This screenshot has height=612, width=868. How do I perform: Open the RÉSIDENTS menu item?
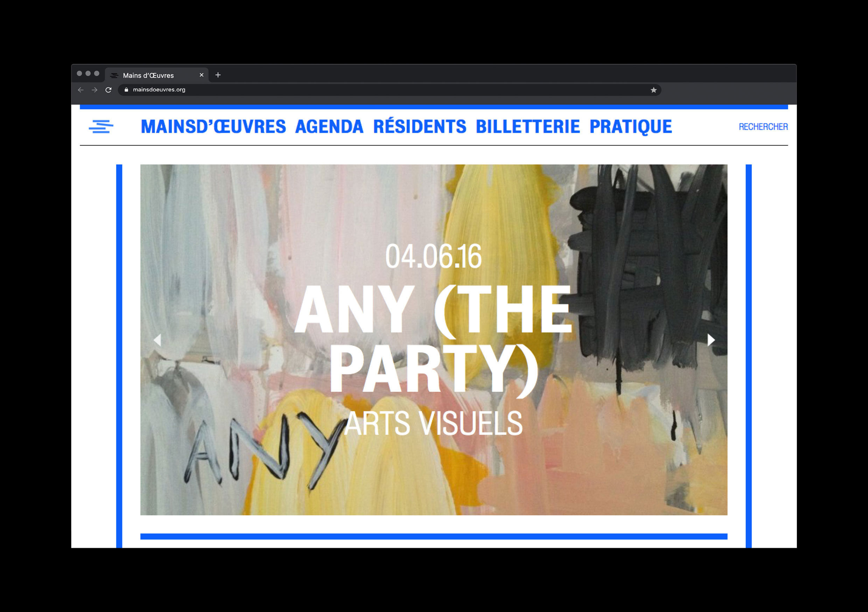coord(420,126)
